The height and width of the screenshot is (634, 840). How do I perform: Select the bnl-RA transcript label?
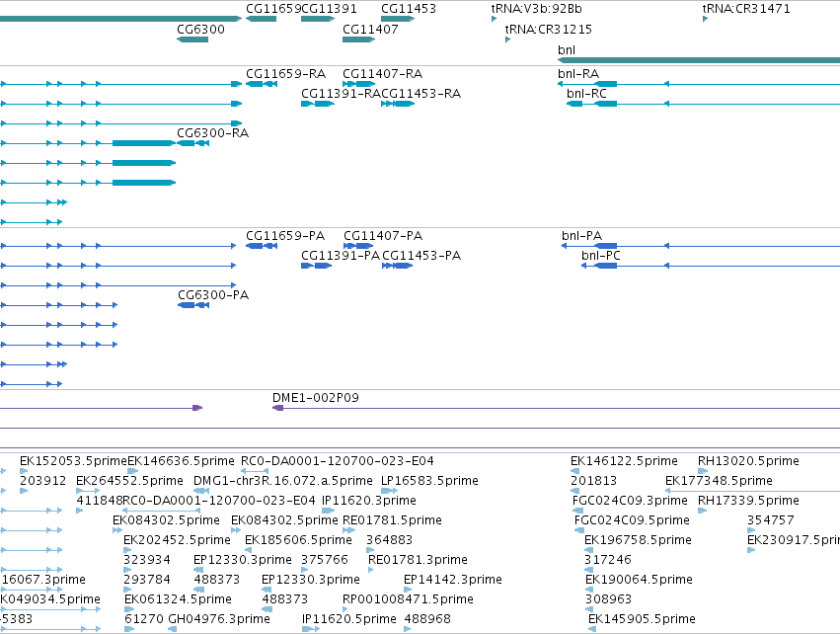pyautogui.click(x=578, y=73)
